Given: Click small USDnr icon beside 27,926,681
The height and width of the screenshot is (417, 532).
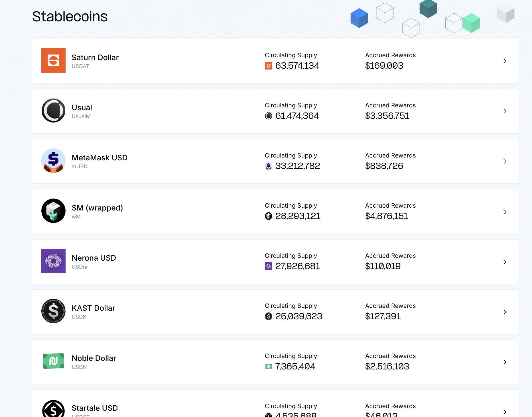Looking at the screenshot, I should click(269, 266).
